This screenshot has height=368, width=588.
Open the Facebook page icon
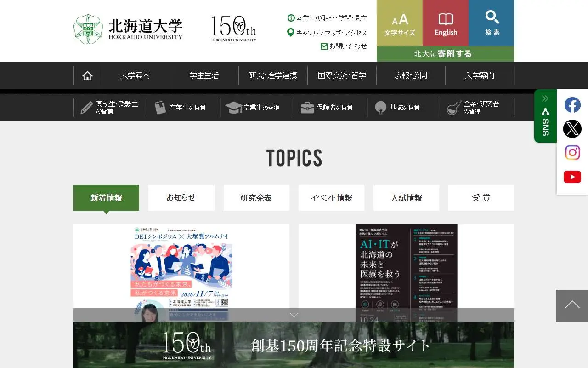point(572,105)
